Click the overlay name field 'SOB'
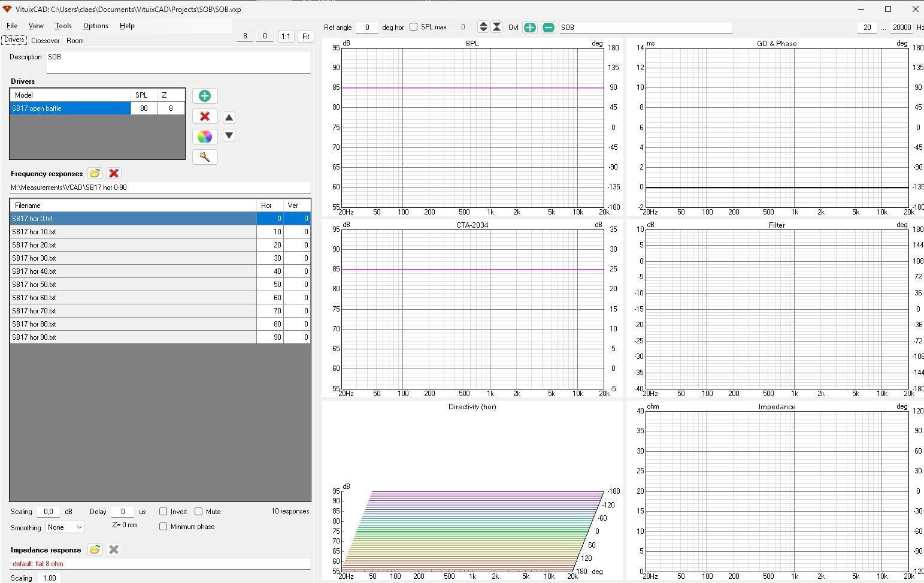Image resolution: width=924 pixels, height=583 pixels. [646, 27]
